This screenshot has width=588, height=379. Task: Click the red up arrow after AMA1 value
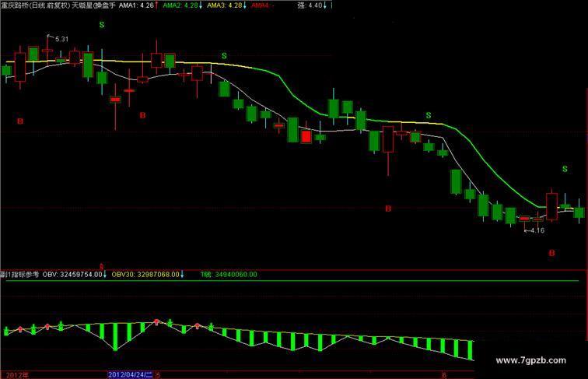(x=156, y=5)
